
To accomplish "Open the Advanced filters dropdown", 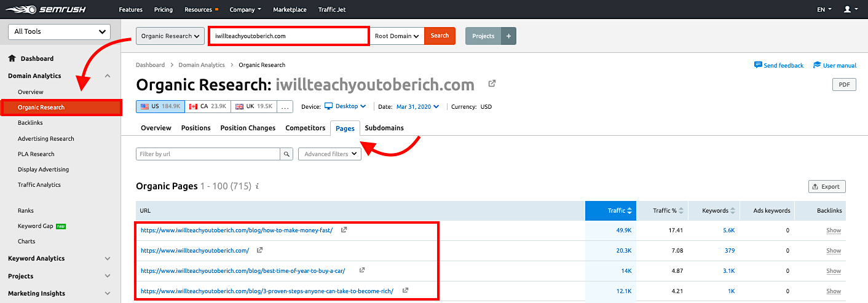I will [329, 154].
